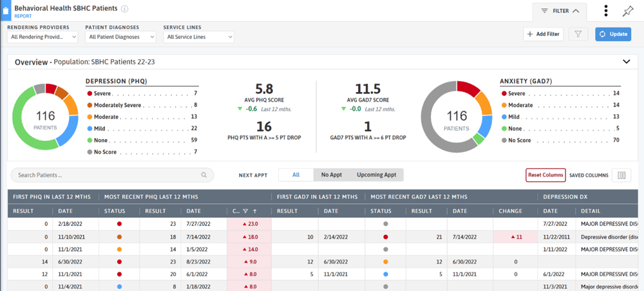Click the clipboard report icon at top left
This screenshot has height=291, width=644.
coord(5,11)
